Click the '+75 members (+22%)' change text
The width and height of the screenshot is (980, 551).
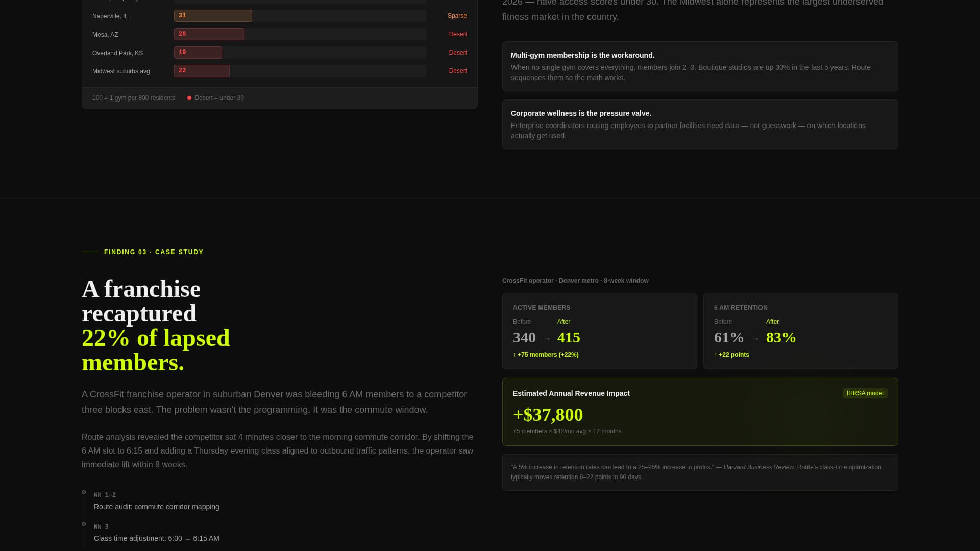click(x=546, y=355)
